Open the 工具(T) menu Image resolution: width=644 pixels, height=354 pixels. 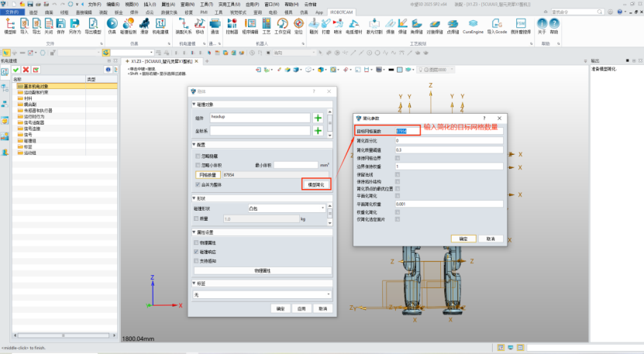206,4
